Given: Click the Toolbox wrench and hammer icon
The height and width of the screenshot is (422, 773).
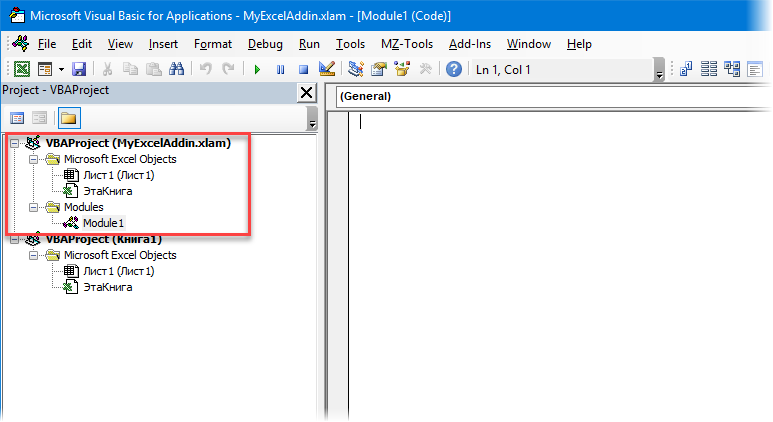Looking at the screenshot, I should [425, 69].
